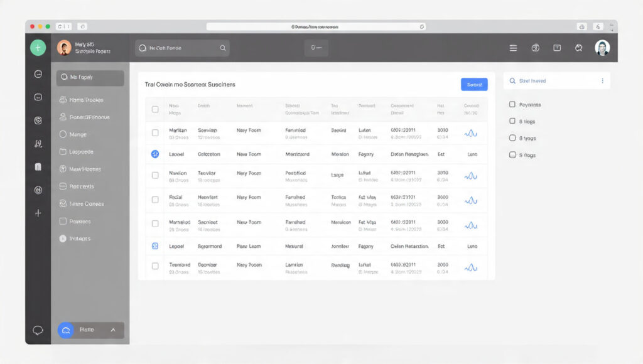Open the user profile avatar at top right
The height and width of the screenshot is (364, 643).
point(602,48)
